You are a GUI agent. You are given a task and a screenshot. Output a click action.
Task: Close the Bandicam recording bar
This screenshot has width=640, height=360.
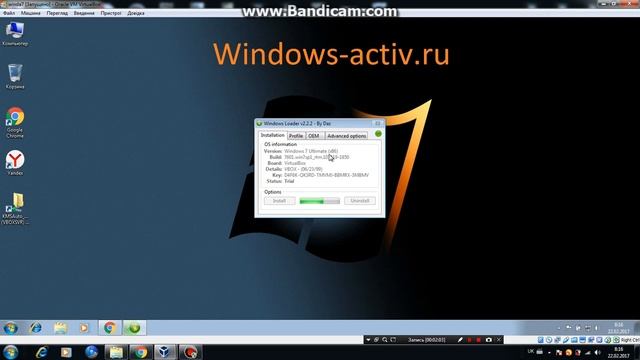(499, 340)
